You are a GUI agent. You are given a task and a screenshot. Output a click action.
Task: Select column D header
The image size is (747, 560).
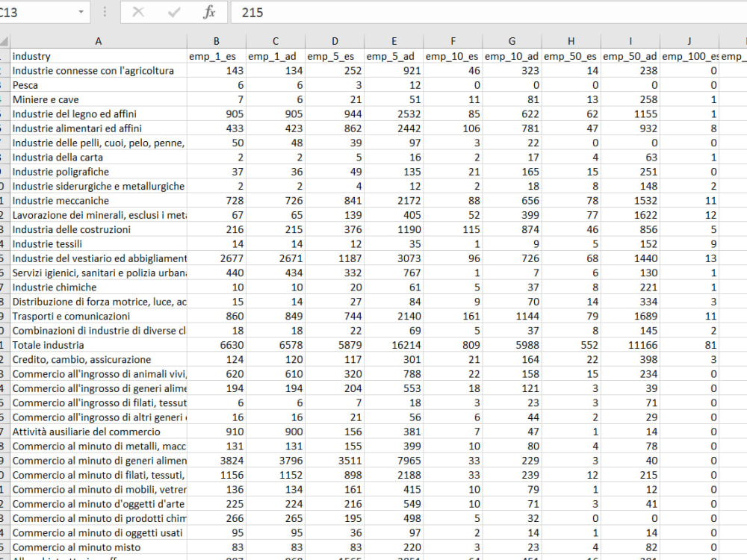pos(335,41)
